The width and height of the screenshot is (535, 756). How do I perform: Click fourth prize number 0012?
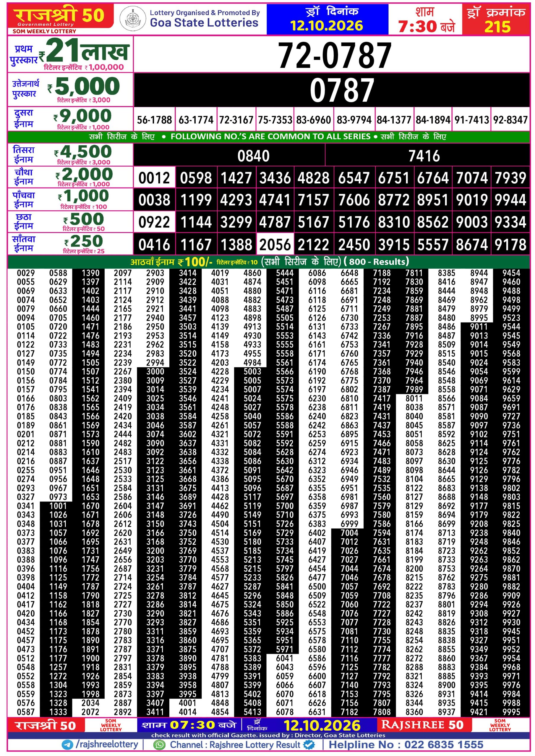point(154,178)
